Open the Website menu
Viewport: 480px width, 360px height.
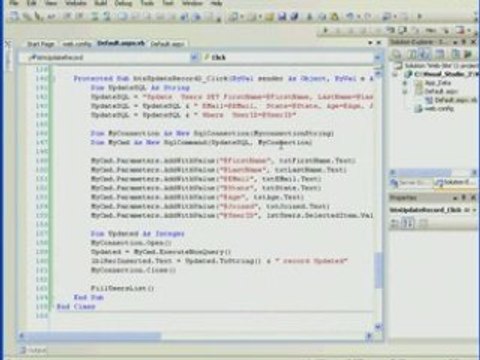[x=76, y=3]
